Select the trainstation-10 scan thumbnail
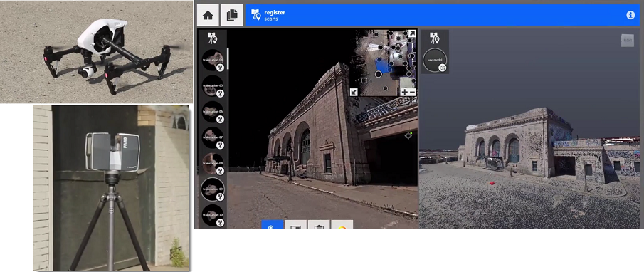 [213, 215]
